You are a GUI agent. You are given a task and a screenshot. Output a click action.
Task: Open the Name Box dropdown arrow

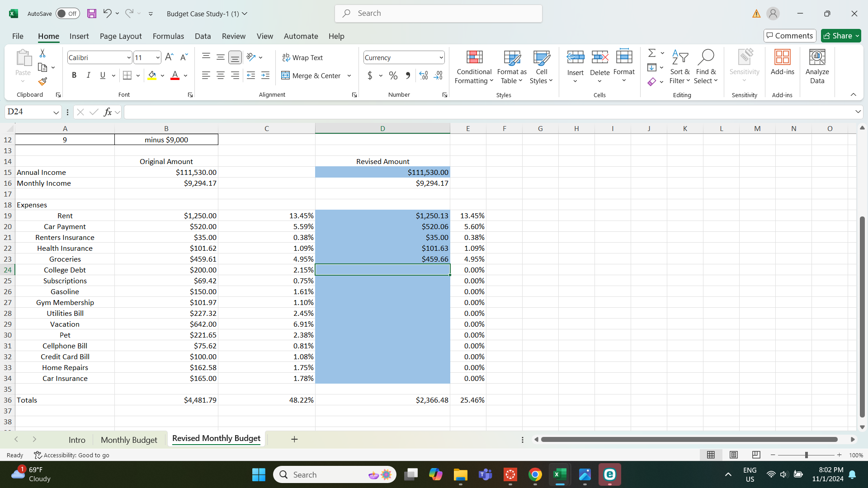(56, 112)
